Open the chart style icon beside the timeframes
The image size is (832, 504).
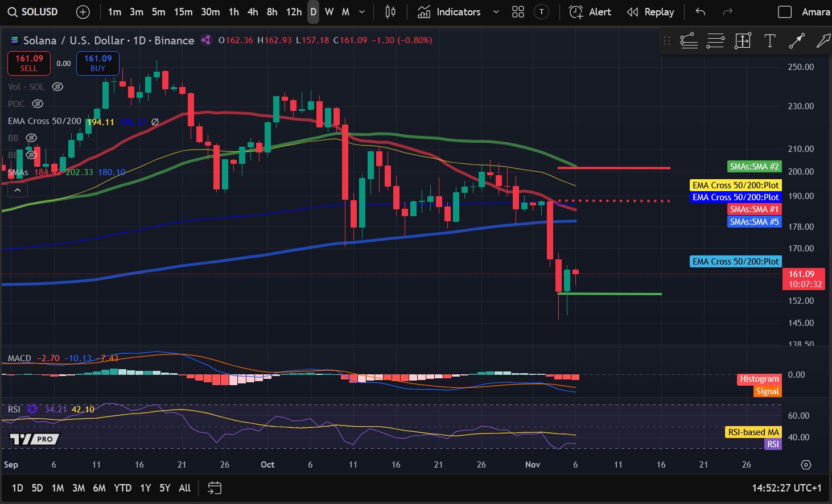point(390,11)
